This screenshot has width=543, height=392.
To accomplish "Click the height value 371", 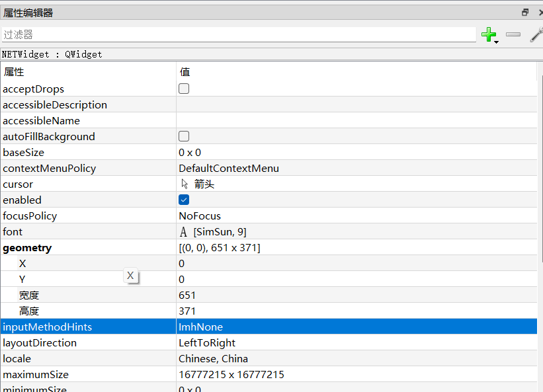I will [187, 311].
